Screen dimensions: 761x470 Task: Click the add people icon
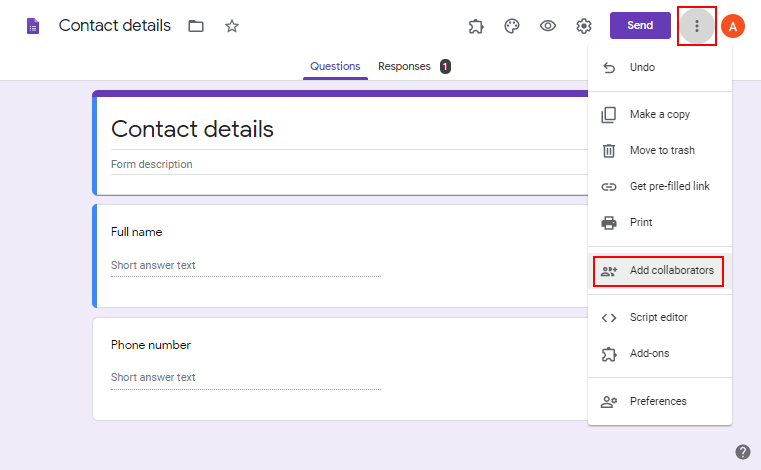tap(609, 271)
